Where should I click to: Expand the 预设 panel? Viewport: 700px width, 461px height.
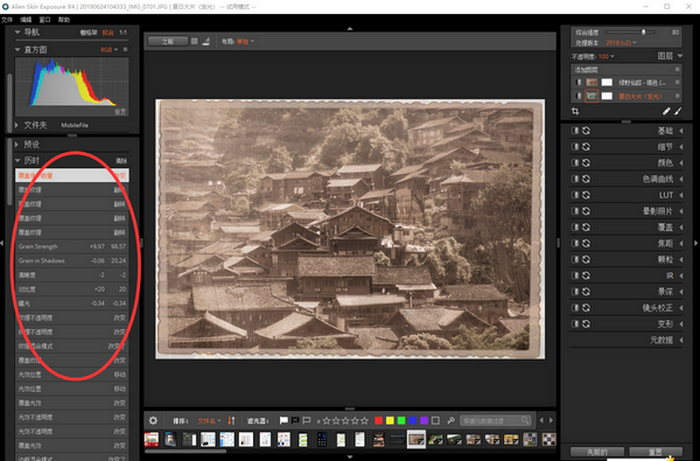(30, 144)
